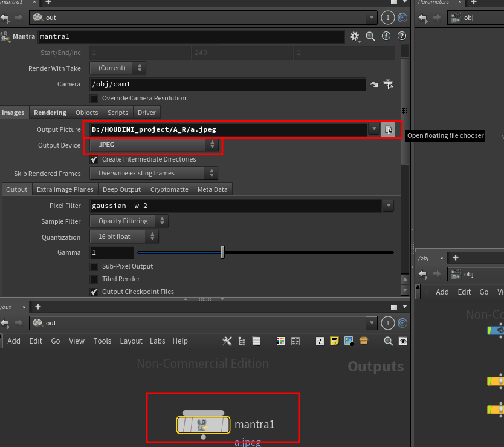The width and height of the screenshot is (504, 447).
Task: Add a new tab next to /out
Action: 38,307
